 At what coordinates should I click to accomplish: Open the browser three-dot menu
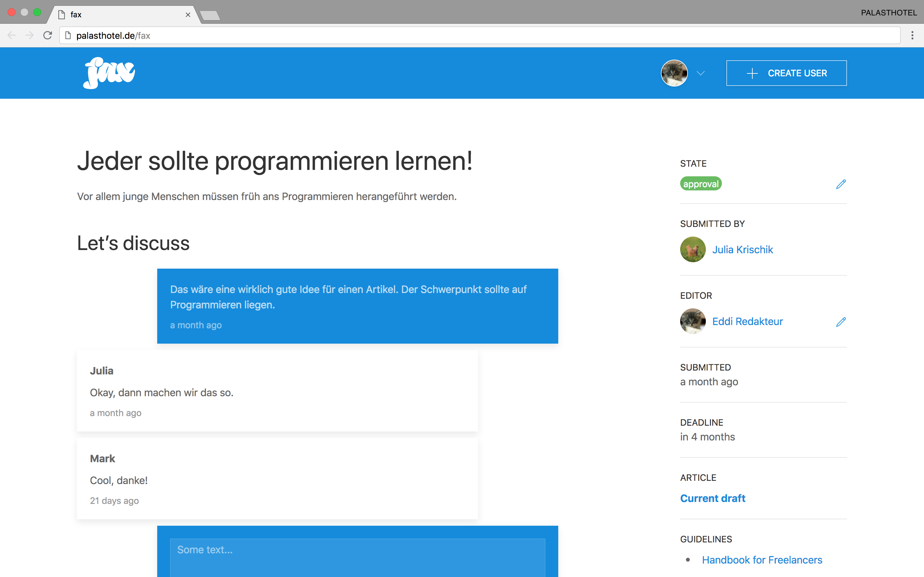912,36
